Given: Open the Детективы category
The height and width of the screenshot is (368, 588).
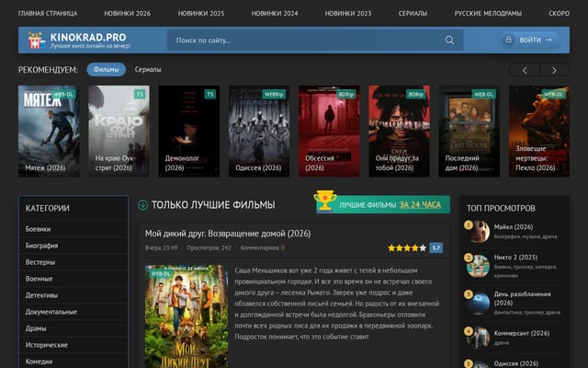Looking at the screenshot, I should coord(41,295).
